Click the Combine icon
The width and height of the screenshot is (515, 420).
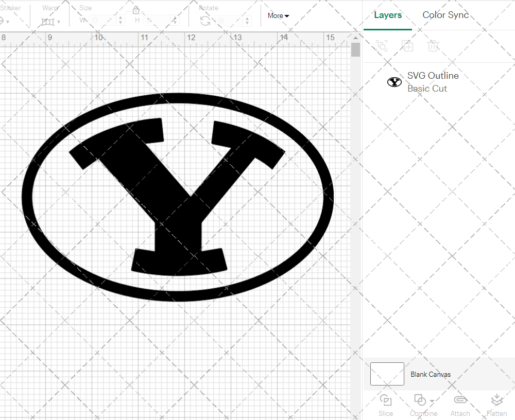coord(420,399)
